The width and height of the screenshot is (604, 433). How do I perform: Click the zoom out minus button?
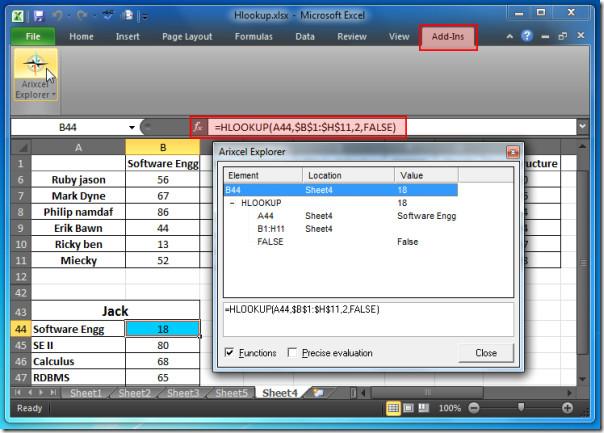(x=474, y=408)
